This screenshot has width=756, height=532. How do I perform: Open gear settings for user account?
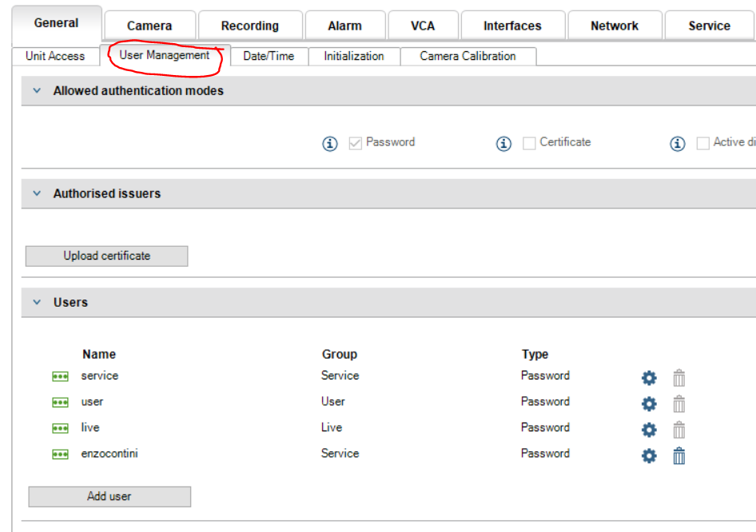point(649,403)
